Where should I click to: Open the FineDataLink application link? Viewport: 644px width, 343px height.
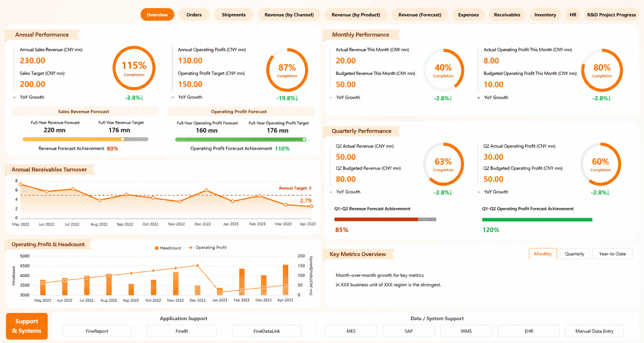[267, 331]
